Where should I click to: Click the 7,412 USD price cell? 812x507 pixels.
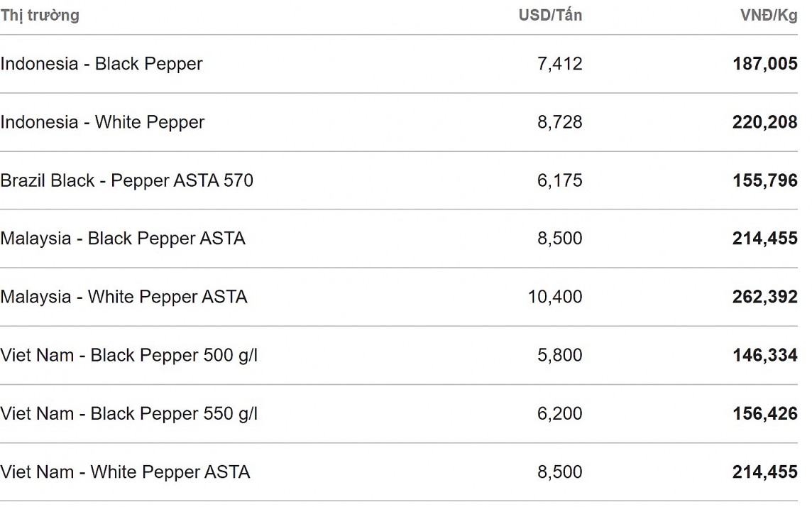559,64
